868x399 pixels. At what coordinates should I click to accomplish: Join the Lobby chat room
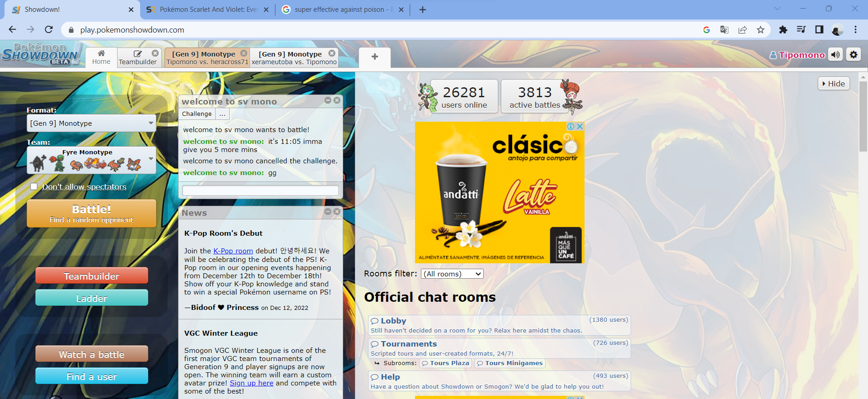[393, 321]
